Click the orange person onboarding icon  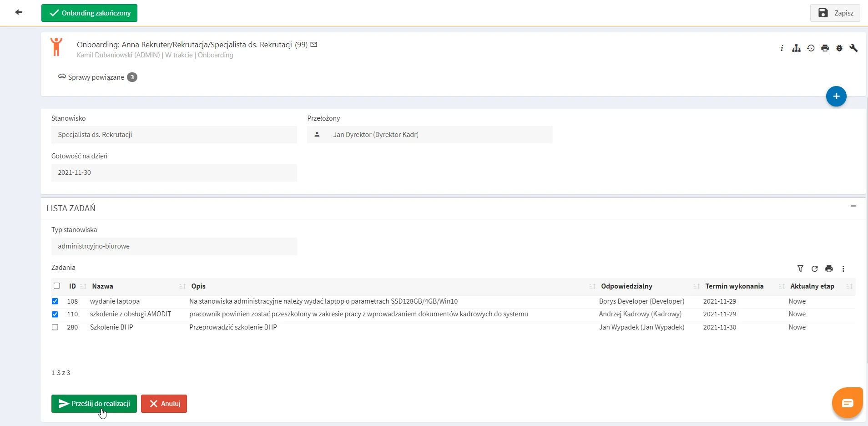pyautogui.click(x=56, y=47)
